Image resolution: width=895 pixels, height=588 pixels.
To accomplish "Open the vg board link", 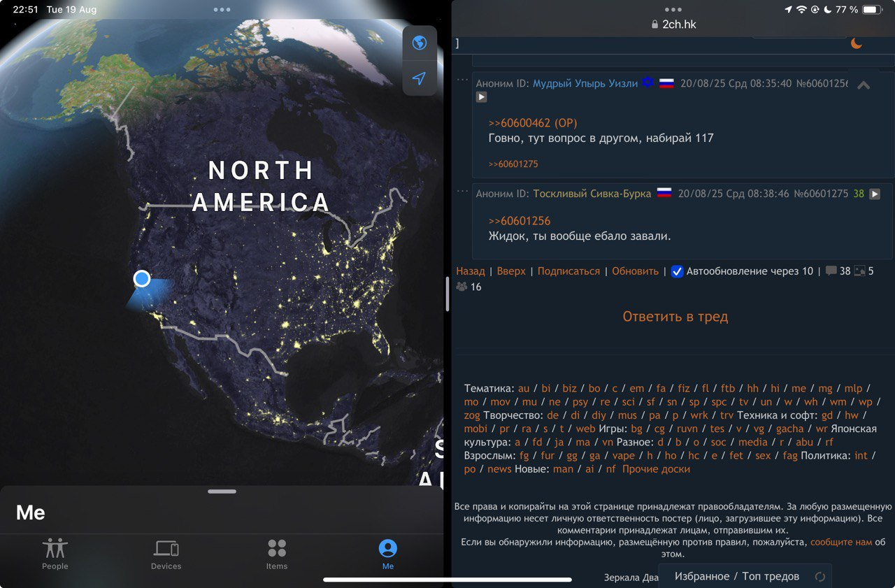I will pyautogui.click(x=759, y=429).
